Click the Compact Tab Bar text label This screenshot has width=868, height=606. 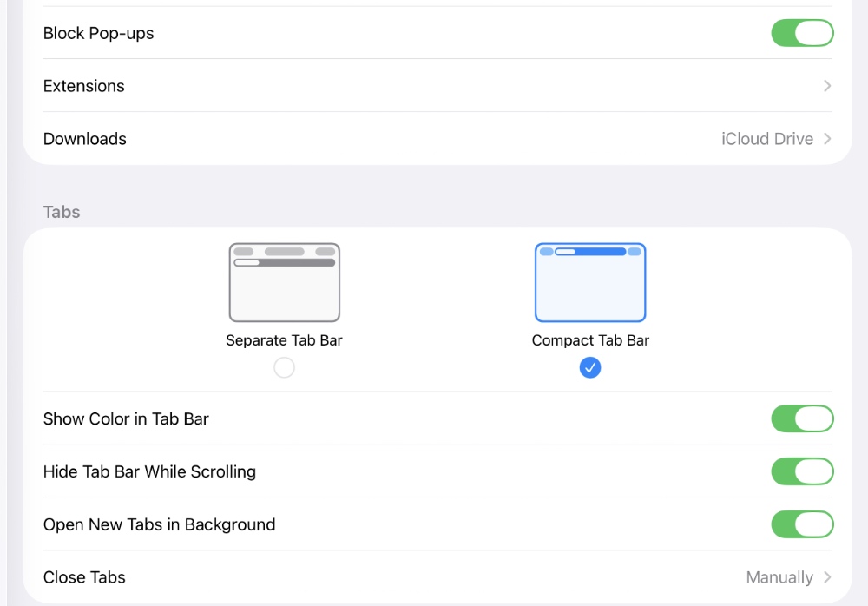590,340
